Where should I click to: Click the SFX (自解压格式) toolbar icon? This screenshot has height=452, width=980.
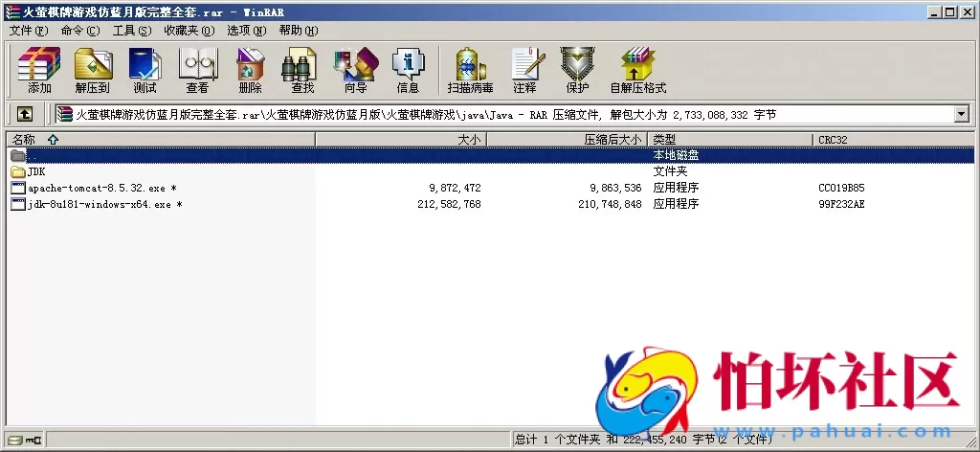click(637, 70)
